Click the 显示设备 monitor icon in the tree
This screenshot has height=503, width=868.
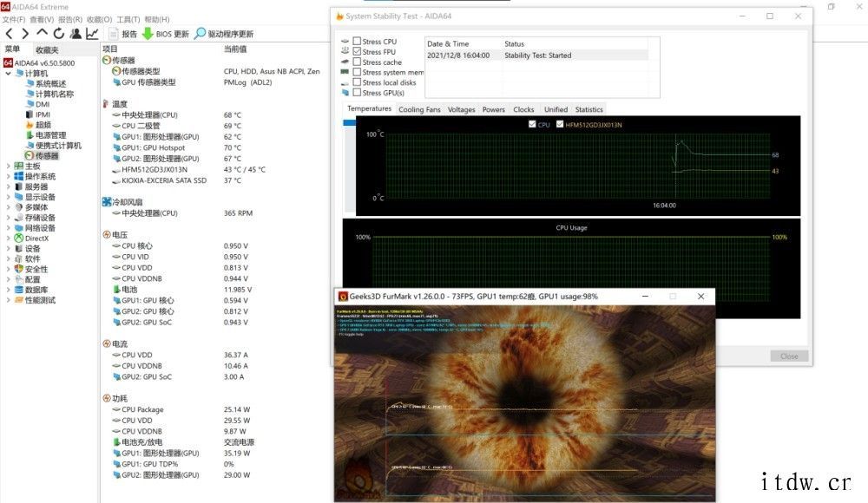[19, 197]
